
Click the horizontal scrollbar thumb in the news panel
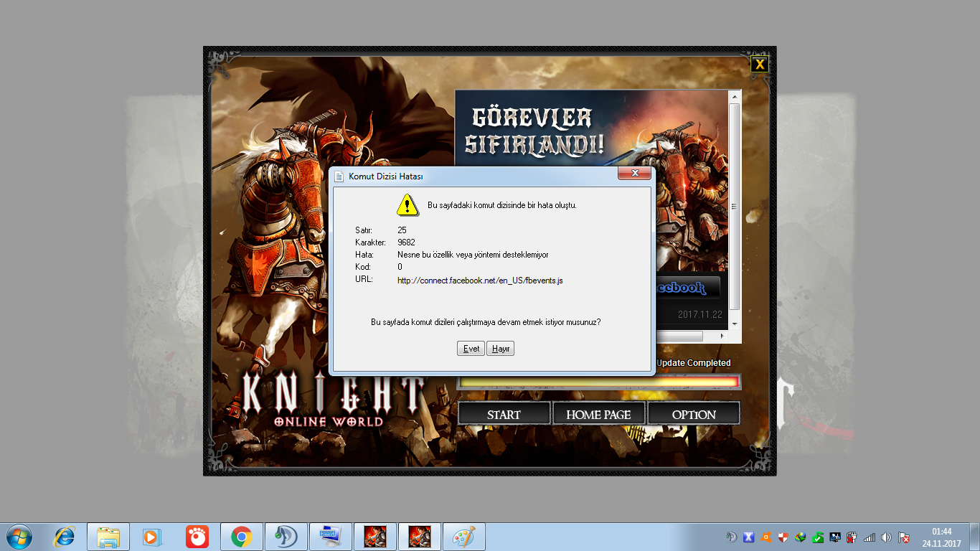679,336
